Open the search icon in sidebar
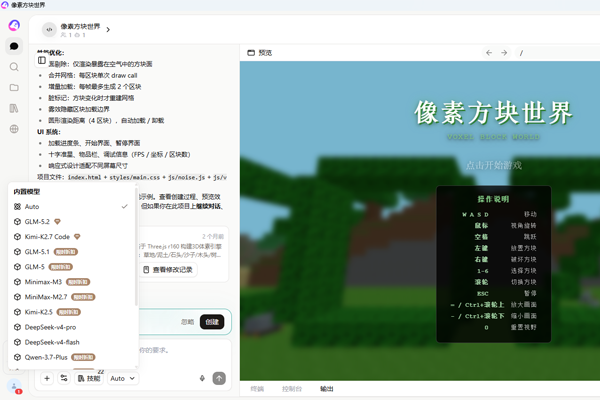Screen dimensions: 600x400 click(14, 67)
